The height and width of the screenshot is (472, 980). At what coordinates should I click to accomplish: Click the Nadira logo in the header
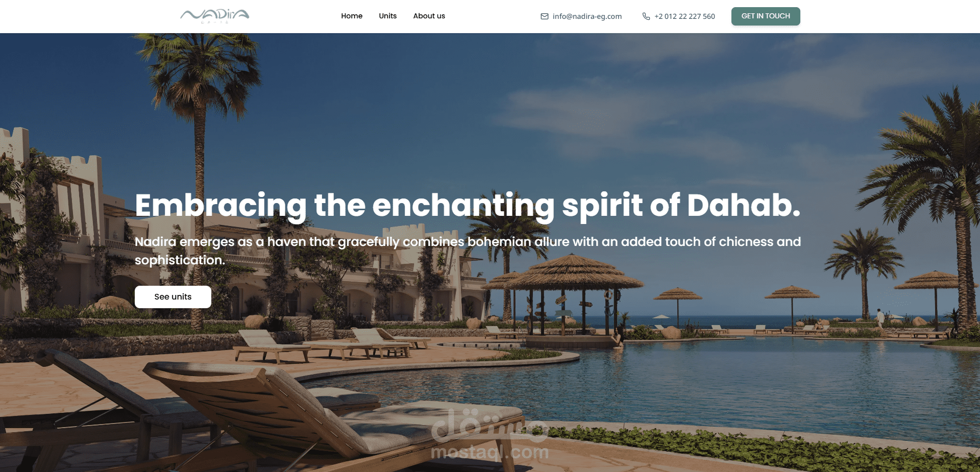(214, 16)
